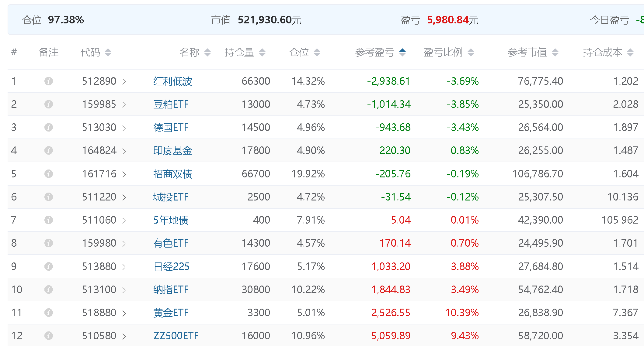Open the 黄金ETF fund link
This screenshot has width=644, height=346.
171,313
